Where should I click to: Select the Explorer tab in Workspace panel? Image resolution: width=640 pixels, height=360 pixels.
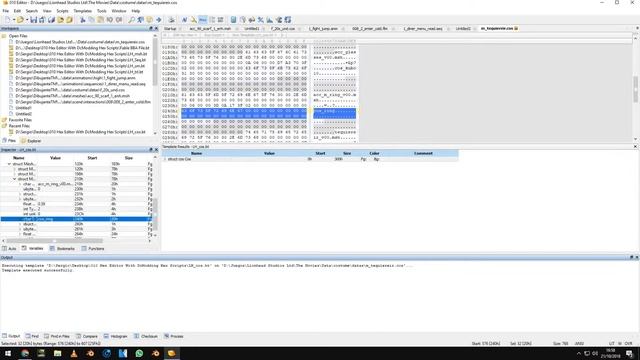point(31,141)
